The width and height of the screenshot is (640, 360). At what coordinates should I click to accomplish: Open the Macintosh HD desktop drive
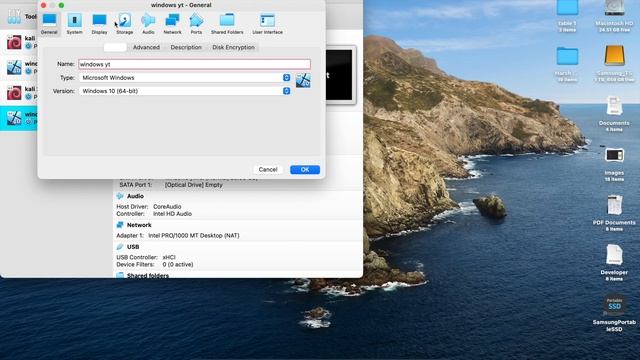point(614,16)
